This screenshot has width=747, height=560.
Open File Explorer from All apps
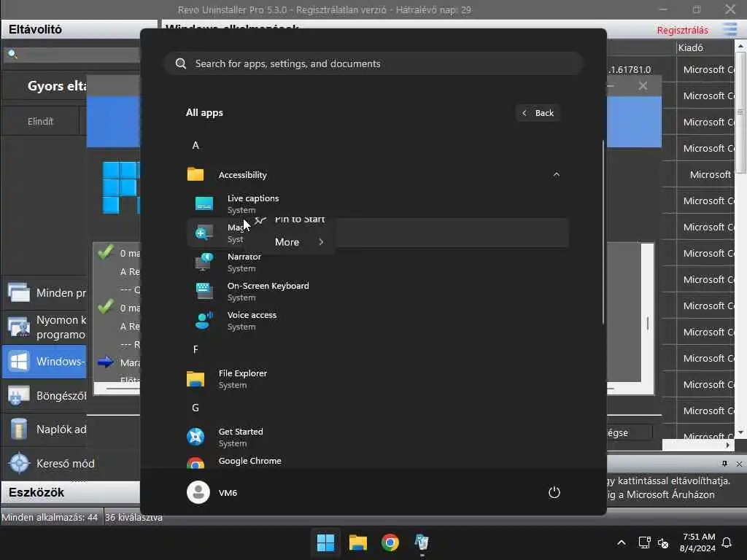tap(377, 379)
